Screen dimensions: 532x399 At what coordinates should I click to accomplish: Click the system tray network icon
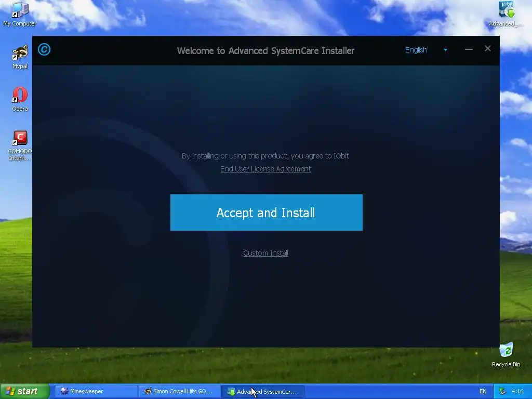pyautogui.click(x=502, y=391)
